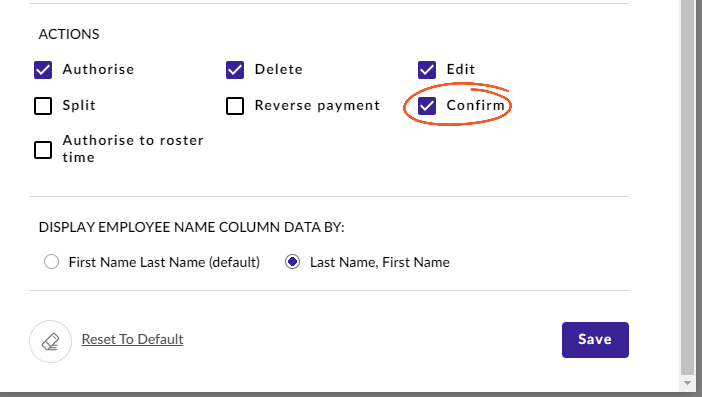Screen dimensions: 702x397
Task: Save the settings with Save button
Action: [595, 340]
